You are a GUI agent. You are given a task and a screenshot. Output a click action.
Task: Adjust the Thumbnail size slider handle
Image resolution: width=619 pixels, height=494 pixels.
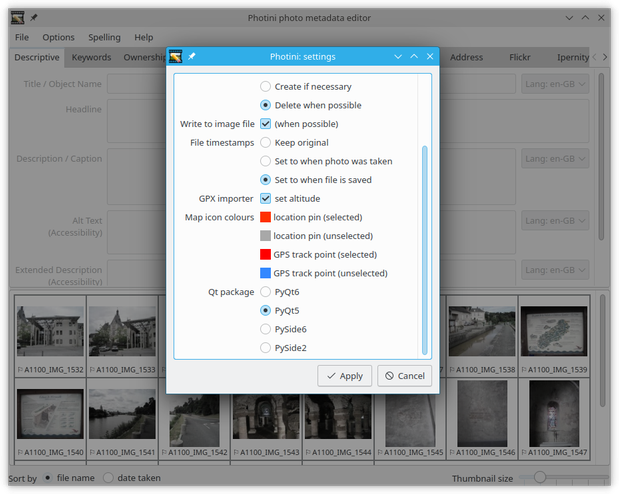tap(540, 477)
